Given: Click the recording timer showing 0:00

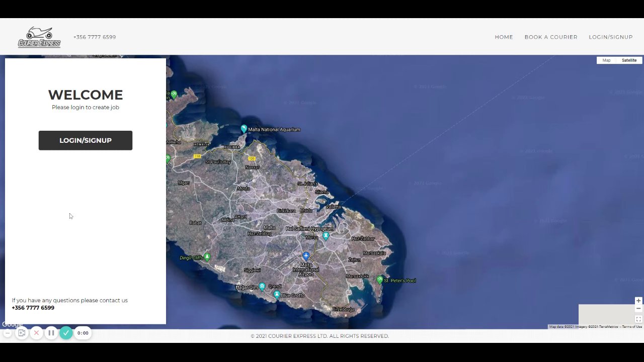Looking at the screenshot, I should [83, 333].
